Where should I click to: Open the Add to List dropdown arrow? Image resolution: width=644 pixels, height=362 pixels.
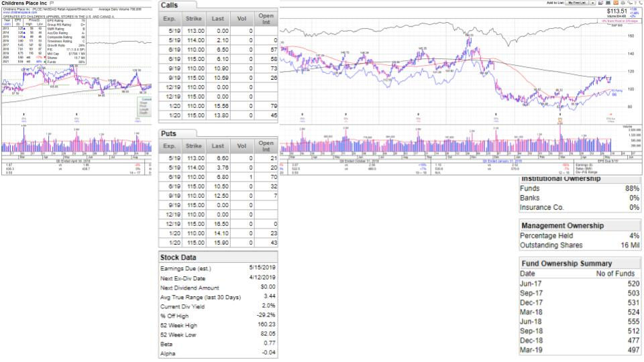click(x=592, y=3)
